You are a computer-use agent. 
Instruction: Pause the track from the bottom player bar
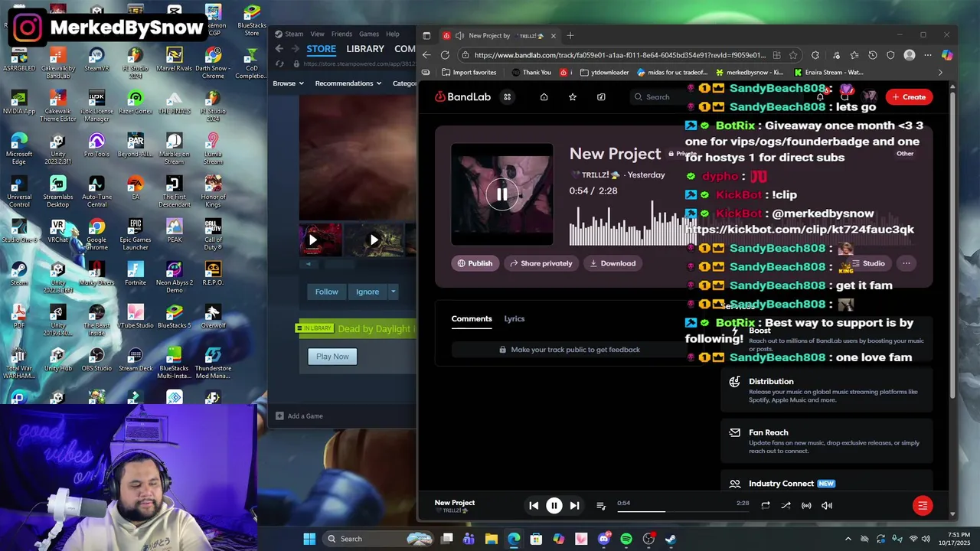[x=554, y=505]
